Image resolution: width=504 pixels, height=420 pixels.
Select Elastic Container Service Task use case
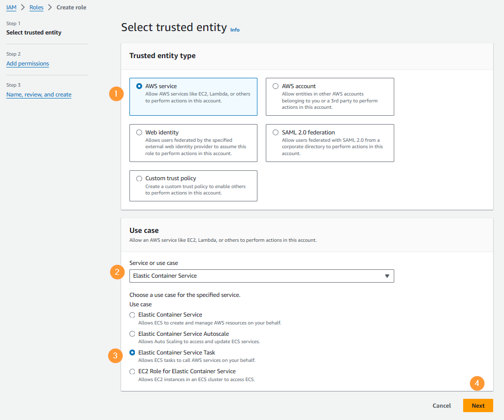(132, 353)
